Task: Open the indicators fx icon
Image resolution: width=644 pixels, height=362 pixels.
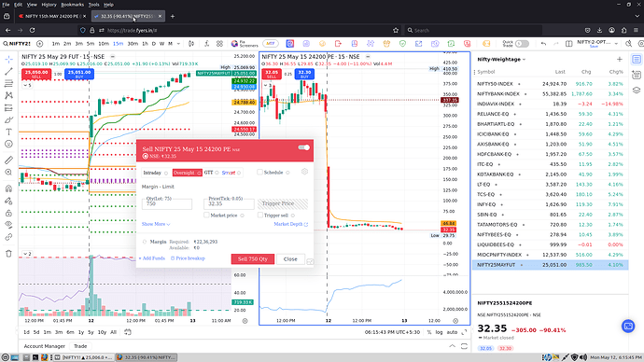Action: point(206,44)
